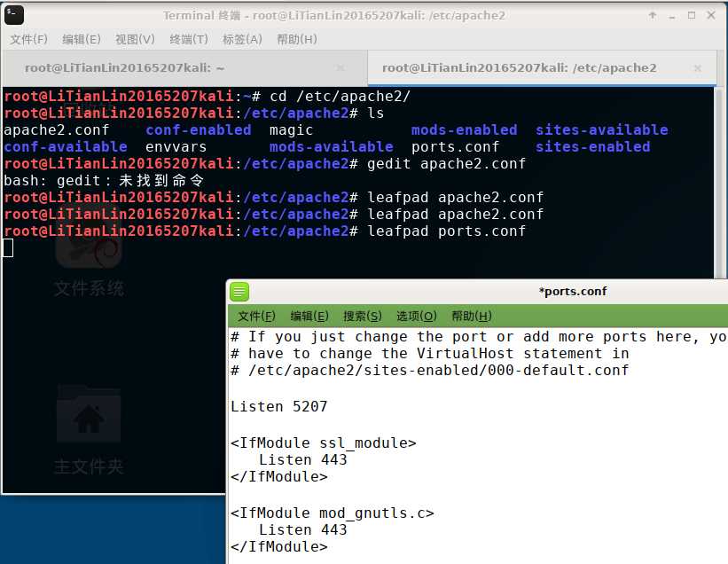Click the 'Listen 5207' line in ports.conf
The height and width of the screenshot is (564, 728).
click(x=278, y=407)
